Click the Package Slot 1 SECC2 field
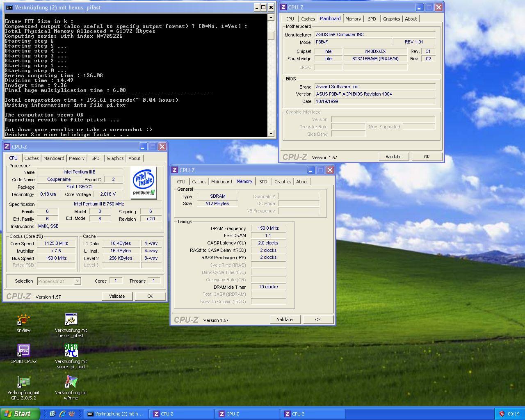This screenshot has height=420, width=525. (x=80, y=187)
